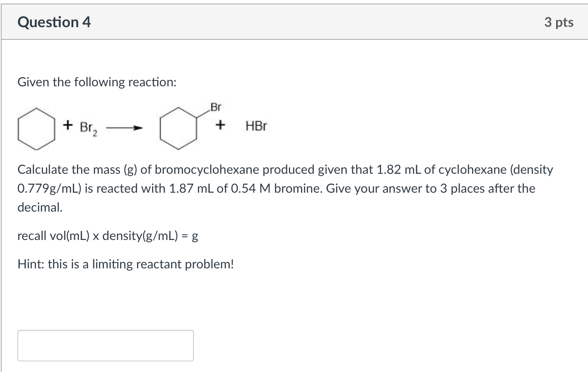Image resolution: width=588 pixels, height=372 pixels.
Task: Click the 3 pts label
Action: pyautogui.click(x=558, y=22)
